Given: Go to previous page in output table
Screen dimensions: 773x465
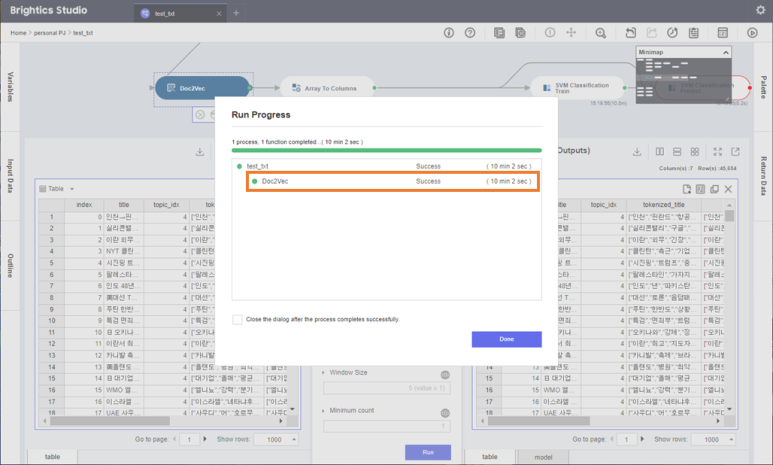Looking at the screenshot, I should [612, 439].
